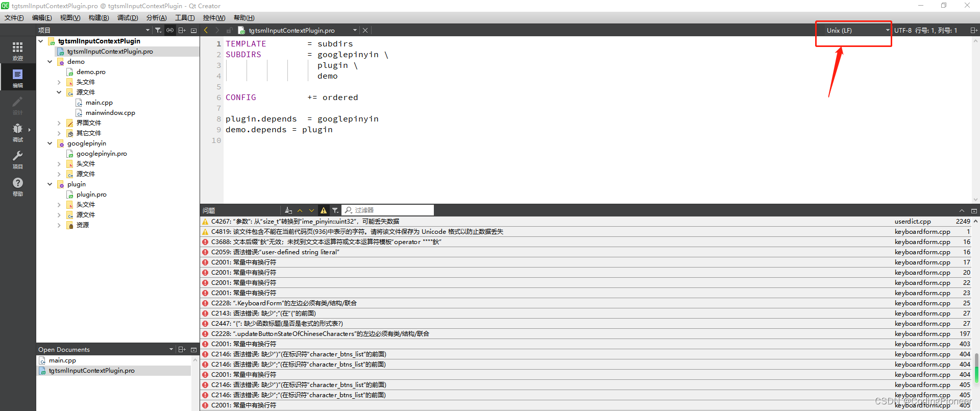Go back in editor navigation history
Screen dimensions: 980x411
click(206, 31)
